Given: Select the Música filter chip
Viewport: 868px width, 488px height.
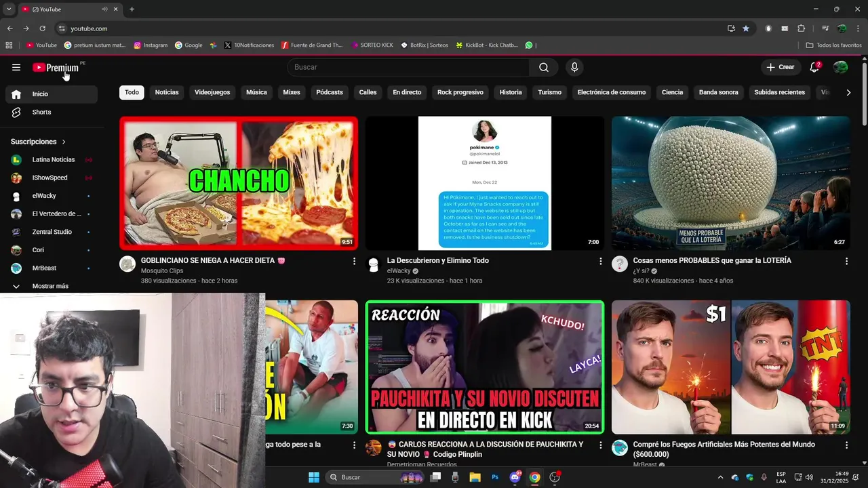Looking at the screenshot, I should tap(256, 92).
